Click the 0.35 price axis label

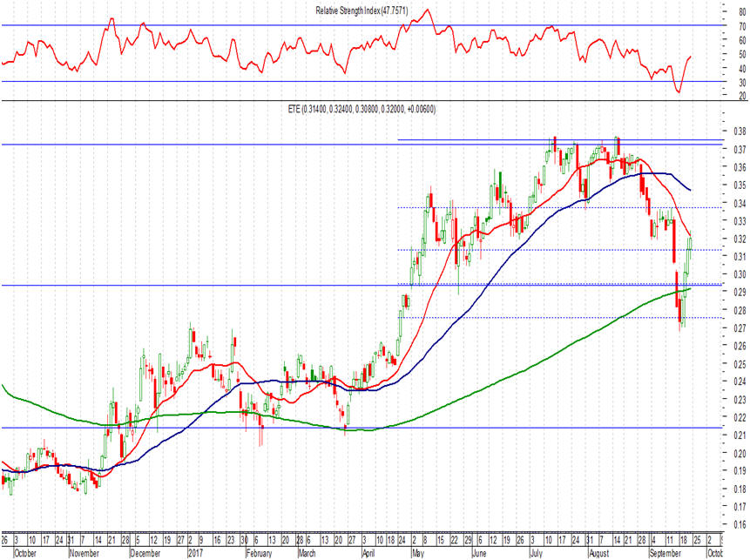pos(740,186)
